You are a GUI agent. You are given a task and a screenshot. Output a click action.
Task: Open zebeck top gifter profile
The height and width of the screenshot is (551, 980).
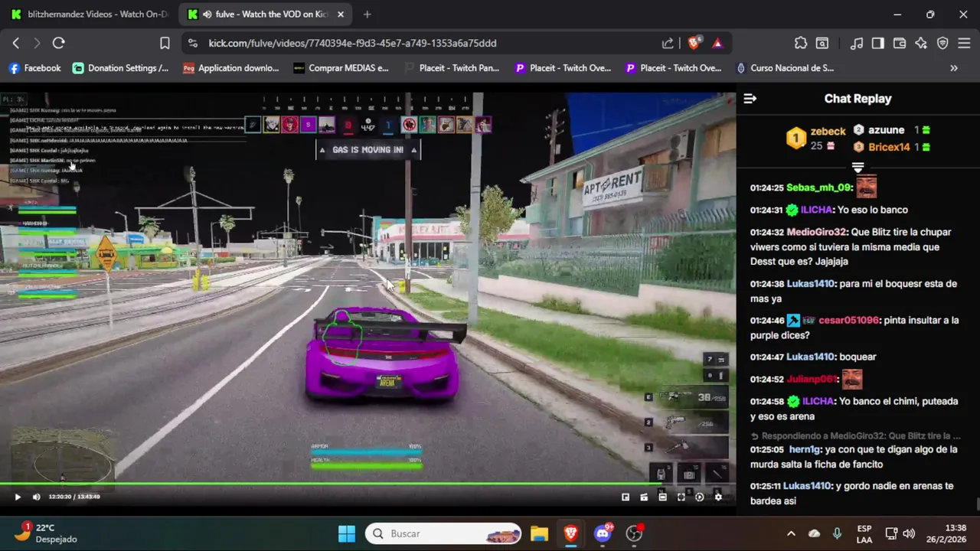(828, 132)
